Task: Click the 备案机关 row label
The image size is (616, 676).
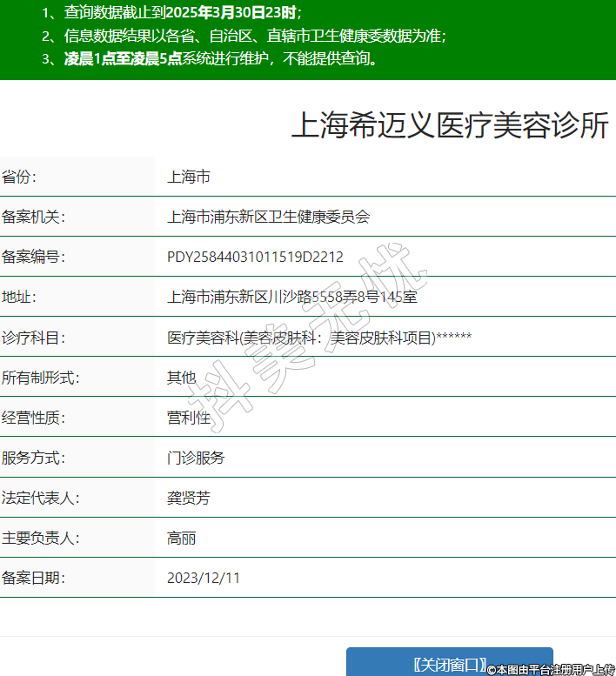Action: (x=34, y=218)
